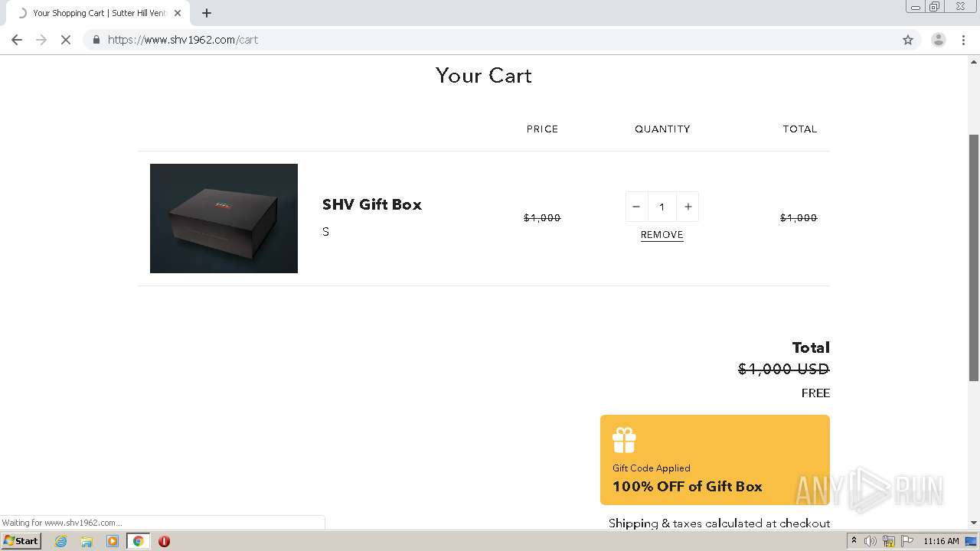Open Windows Explorer folder from taskbar
This screenshot has width=980, height=551.
pos(87,541)
